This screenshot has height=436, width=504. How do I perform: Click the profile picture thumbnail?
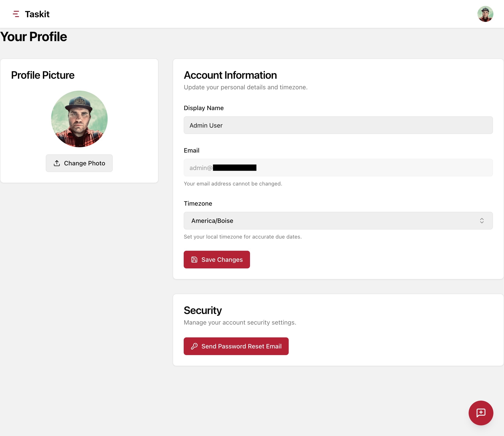[x=79, y=119]
